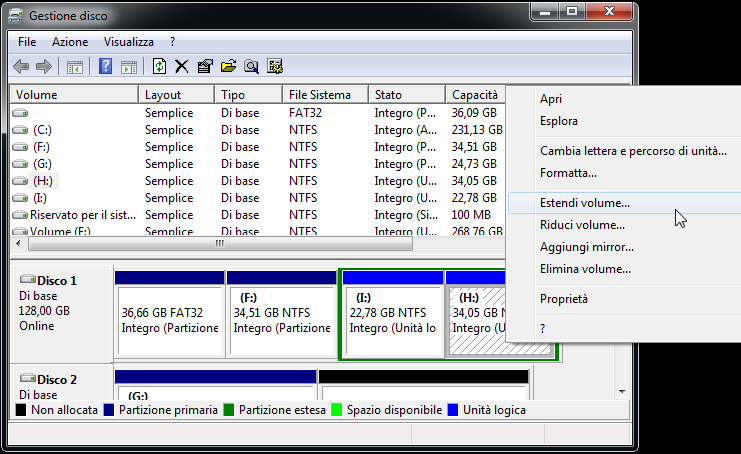Image resolution: width=741 pixels, height=454 pixels.
Task: Click the 100 MB capacity cell
Action: 471,215
